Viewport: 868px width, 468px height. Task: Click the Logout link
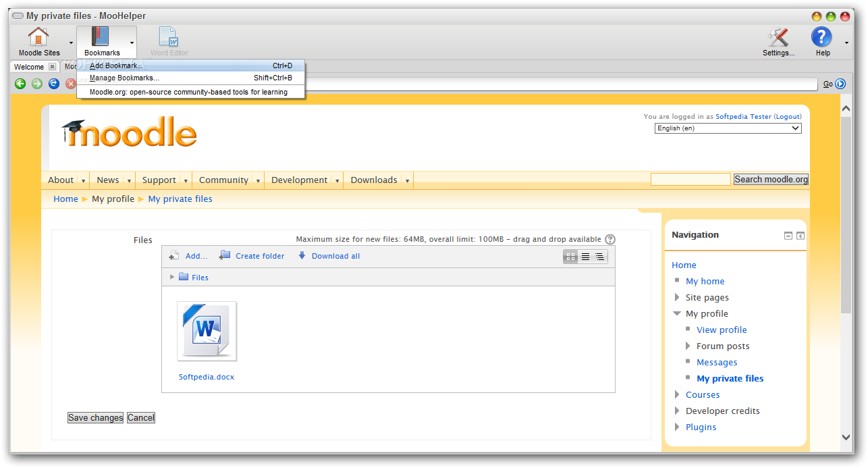[x=788, y=117]
